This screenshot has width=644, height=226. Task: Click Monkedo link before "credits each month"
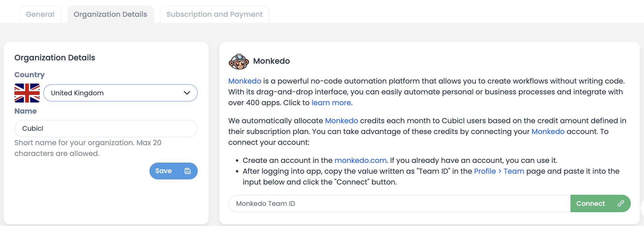341,121
